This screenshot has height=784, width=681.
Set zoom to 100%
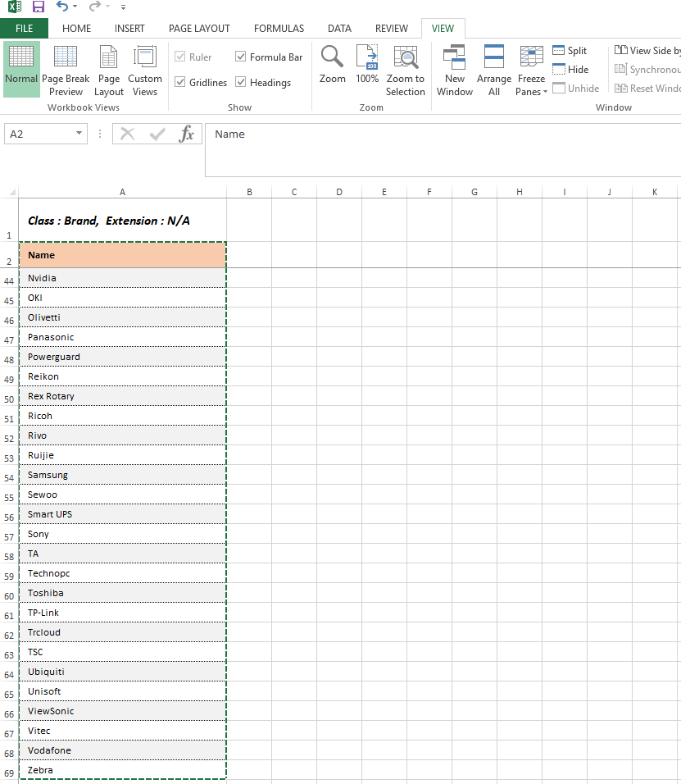pyautogui.click(x=367, y=66)
